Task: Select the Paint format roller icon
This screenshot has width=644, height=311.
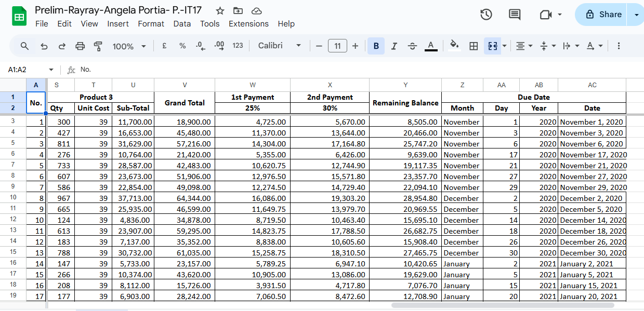Action: [x=98, y=46]
